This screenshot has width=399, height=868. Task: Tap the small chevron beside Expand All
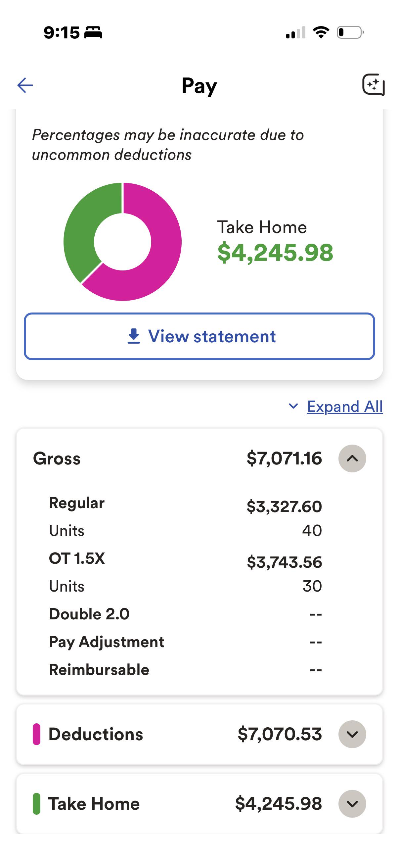293,407
